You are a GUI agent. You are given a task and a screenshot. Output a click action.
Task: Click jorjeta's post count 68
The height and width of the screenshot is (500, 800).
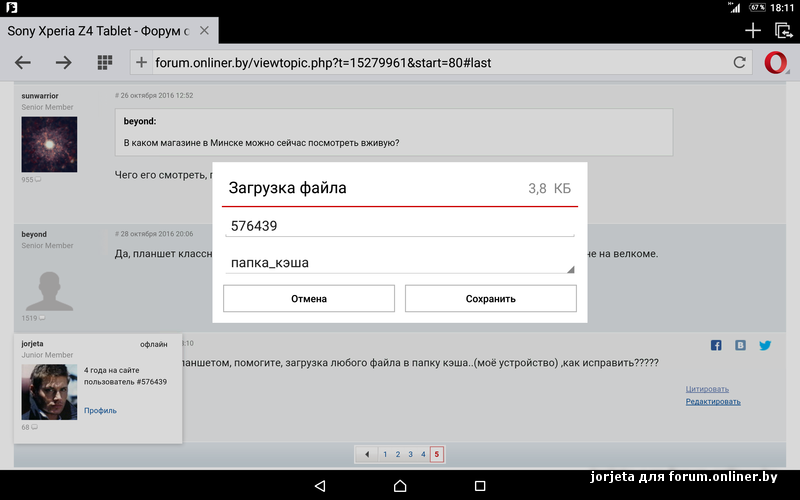(x=29, y=427)
